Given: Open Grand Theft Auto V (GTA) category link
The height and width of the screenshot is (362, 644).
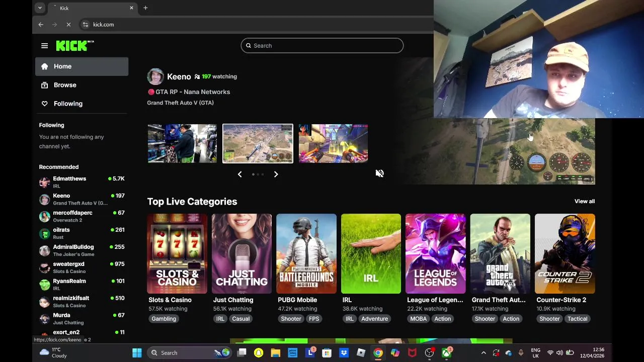Looking at the screenshot, I should [x=180, y=103].
